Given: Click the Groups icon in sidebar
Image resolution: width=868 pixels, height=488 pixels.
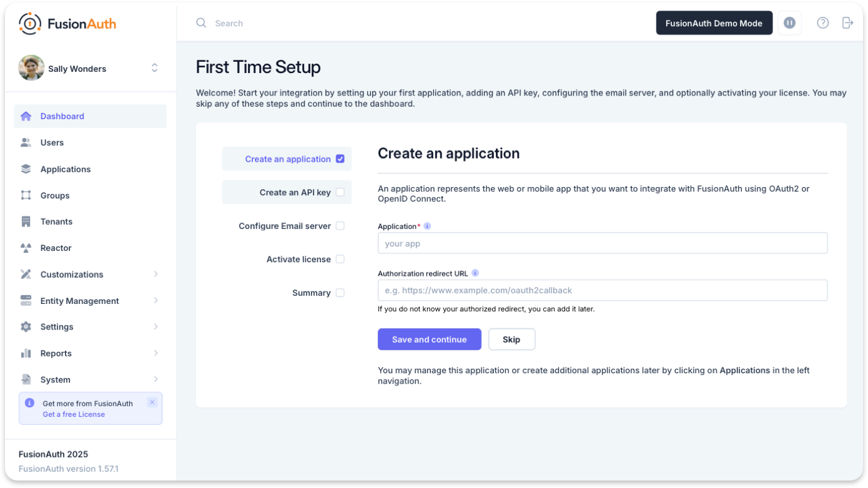Looking at the screenshot, I should (x=26, y=195).
